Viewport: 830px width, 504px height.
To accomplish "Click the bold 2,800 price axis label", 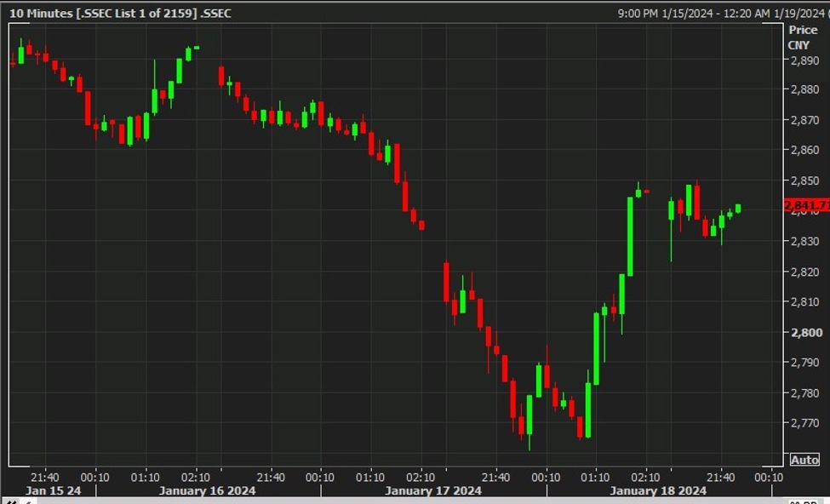I will 807,333.
